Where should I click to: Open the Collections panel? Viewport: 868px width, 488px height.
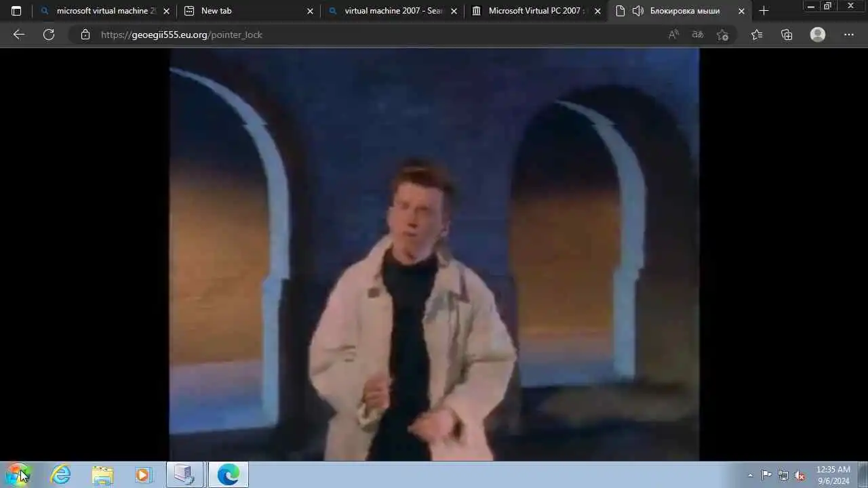coord(787,35)
